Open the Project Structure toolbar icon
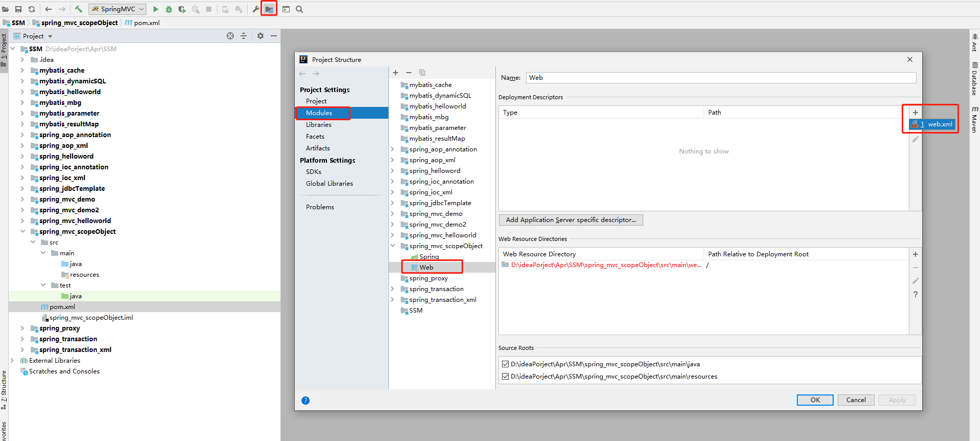The image size is (980, 441). click(269, 9)
